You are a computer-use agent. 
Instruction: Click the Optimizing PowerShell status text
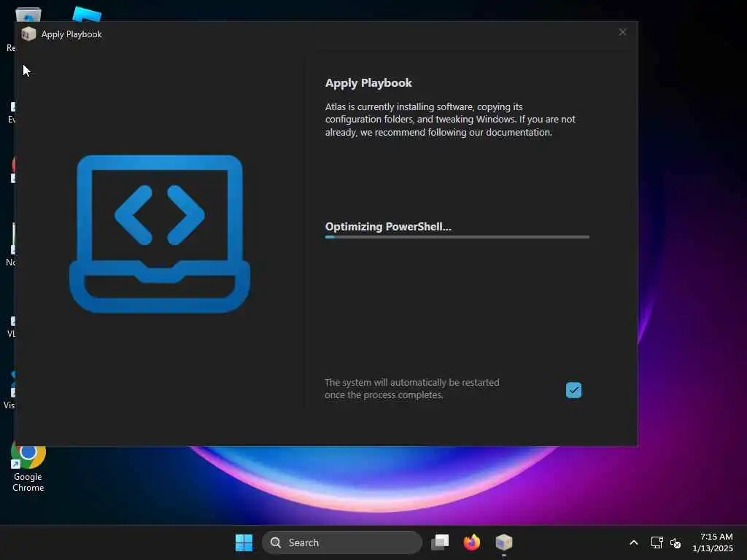[388, 227]
